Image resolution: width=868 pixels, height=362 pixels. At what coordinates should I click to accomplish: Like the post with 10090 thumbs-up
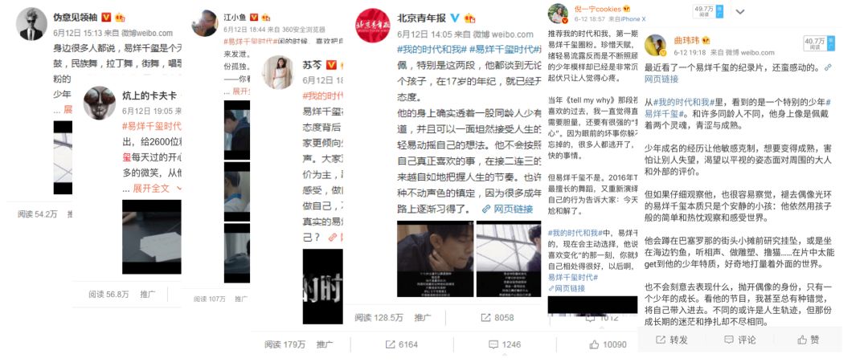(595, 344)
